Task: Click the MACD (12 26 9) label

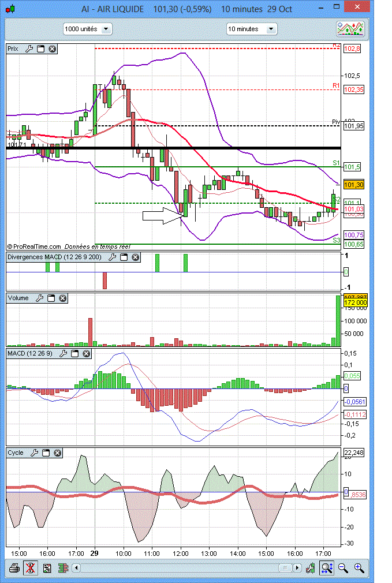Action: (30, 354)
